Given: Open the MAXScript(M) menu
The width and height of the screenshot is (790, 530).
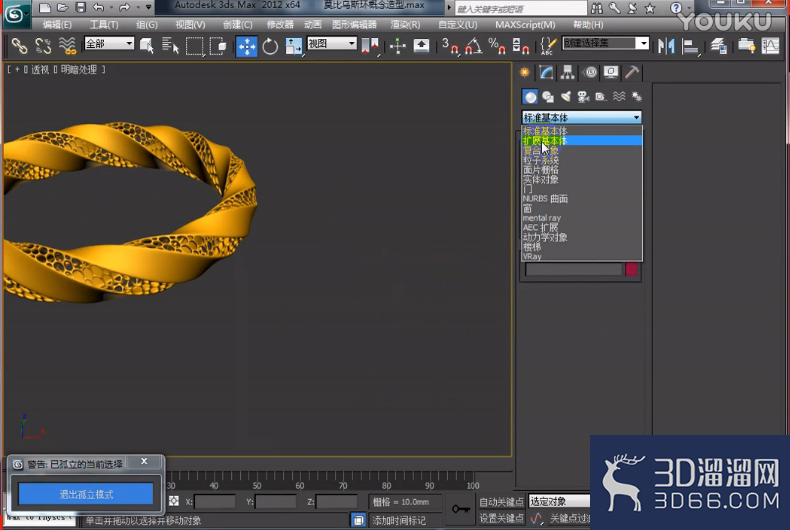Looking at the screenshot, I should point(525,24).
